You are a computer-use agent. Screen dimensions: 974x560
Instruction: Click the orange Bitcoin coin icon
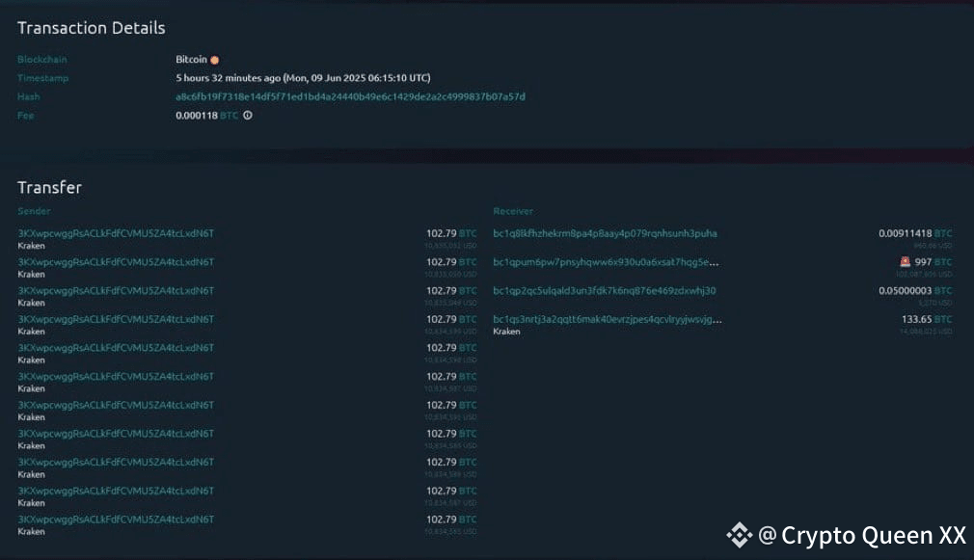pyautogui.click(x=214, y=60)
